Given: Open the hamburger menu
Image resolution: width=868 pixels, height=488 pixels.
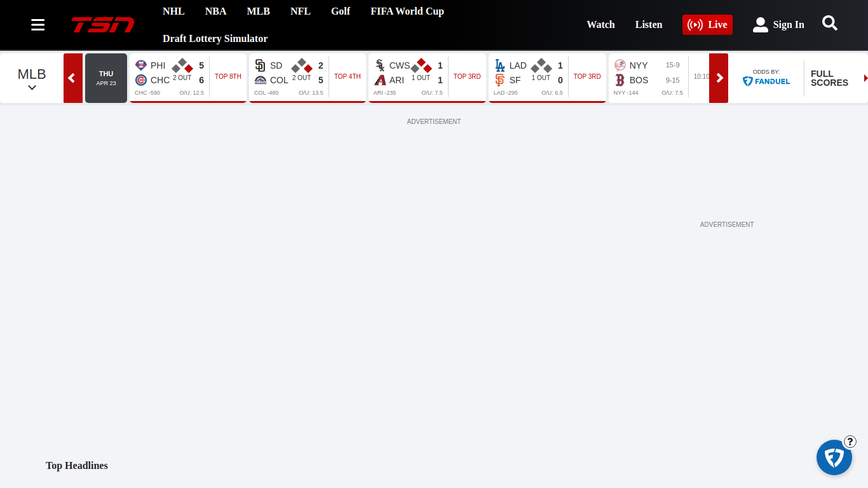Looking at the screenshot, I should pyautogui.click(x=37, y=25).
